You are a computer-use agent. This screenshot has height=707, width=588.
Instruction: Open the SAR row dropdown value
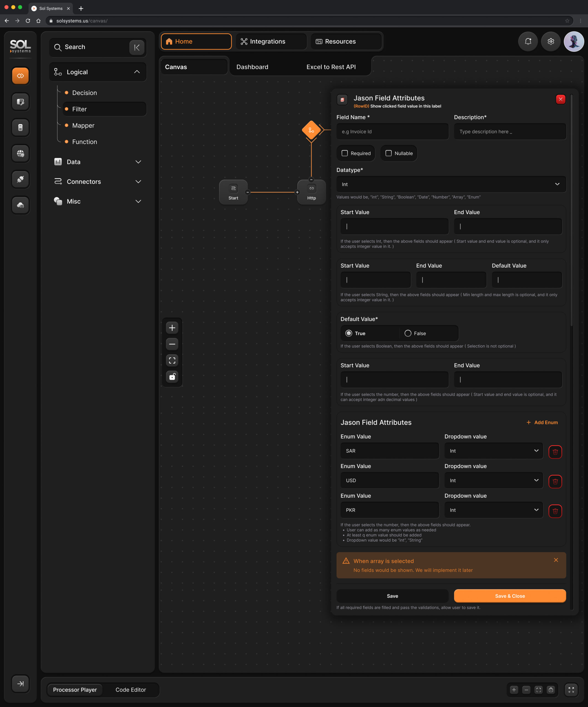coord(493,451)
